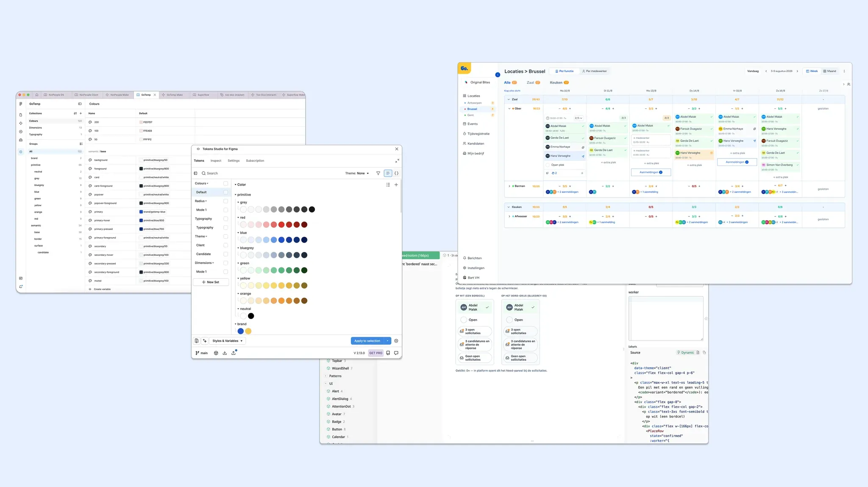The height and width of the screenshot is (487, 868).
Task: Tick the Default set checkbox
Action: click(225, 192)
